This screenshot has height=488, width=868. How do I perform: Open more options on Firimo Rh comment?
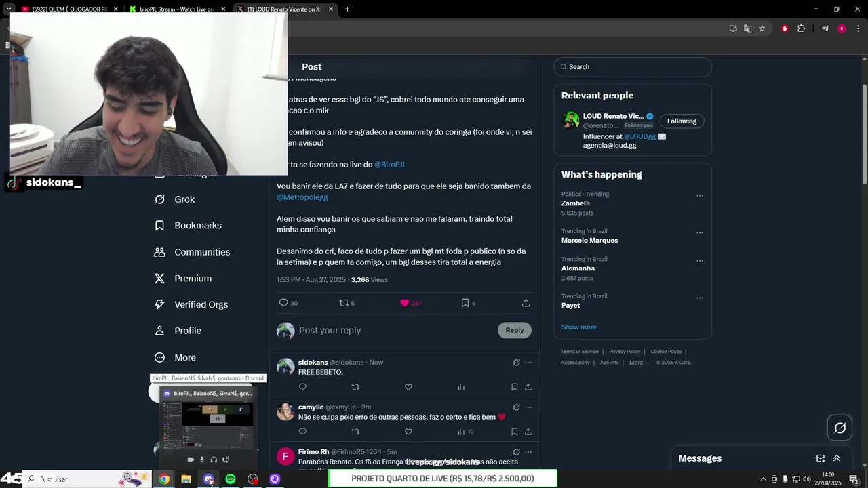coord(528,452)
